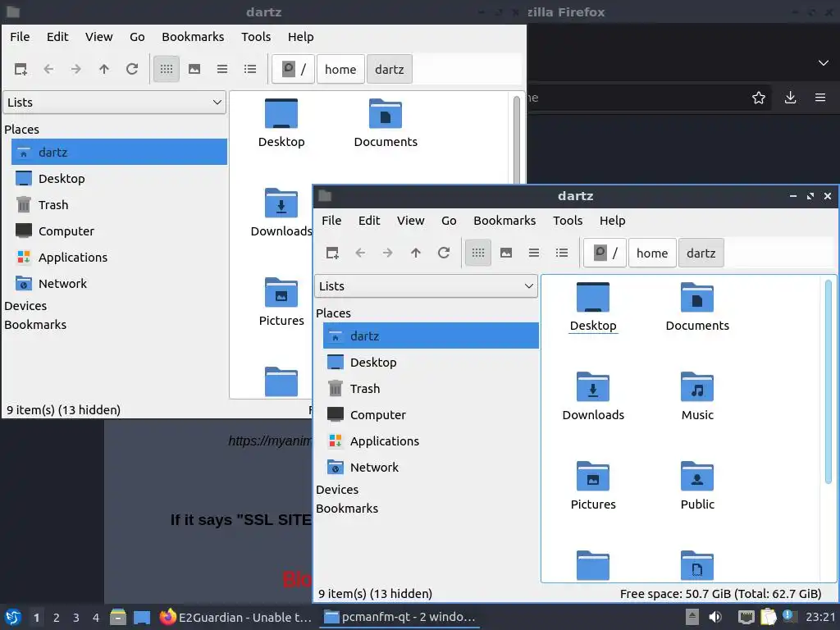Select Desktop place in front window sidebar
This screenshot has height=630, width=840.
[x=431, y=362]
